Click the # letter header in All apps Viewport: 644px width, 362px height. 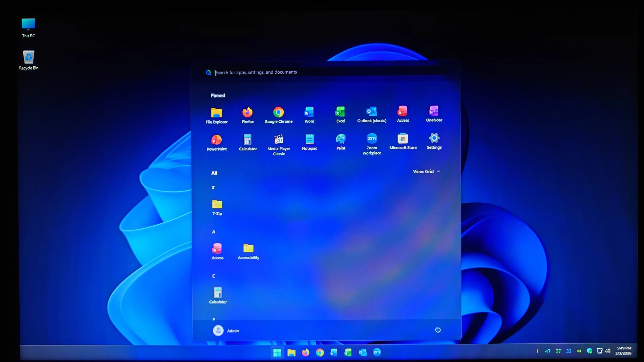(x=213, y=187)
